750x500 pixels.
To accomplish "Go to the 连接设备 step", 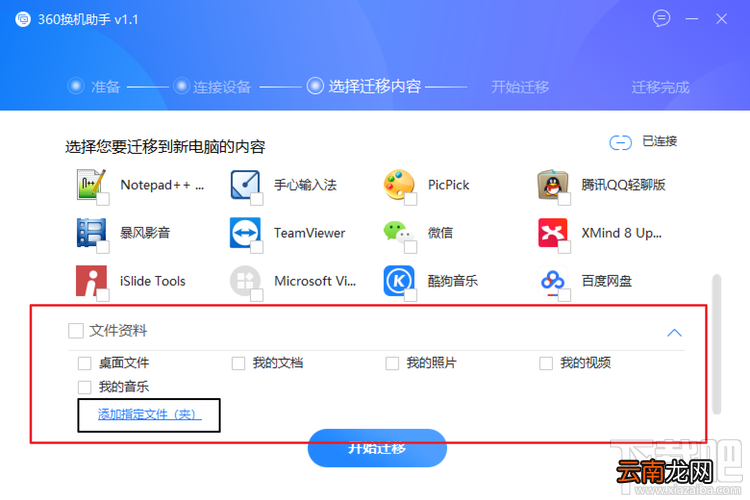I will [212, 87].
